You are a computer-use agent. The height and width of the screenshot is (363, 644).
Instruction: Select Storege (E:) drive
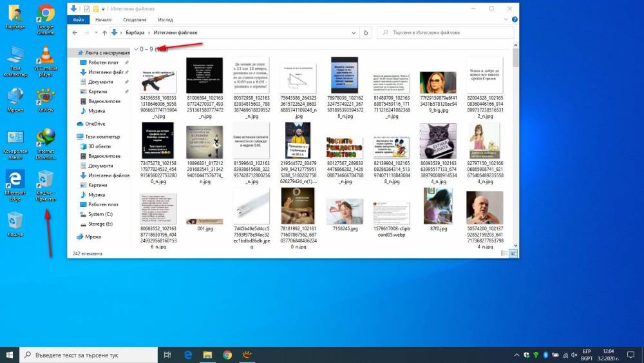click(100, 224)
